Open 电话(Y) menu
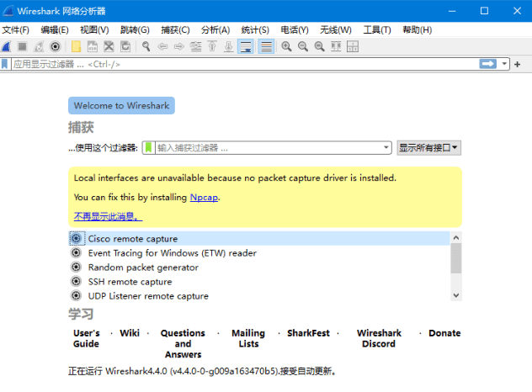Viewport: 532px width, 392px height. click(x=295, y=29)
